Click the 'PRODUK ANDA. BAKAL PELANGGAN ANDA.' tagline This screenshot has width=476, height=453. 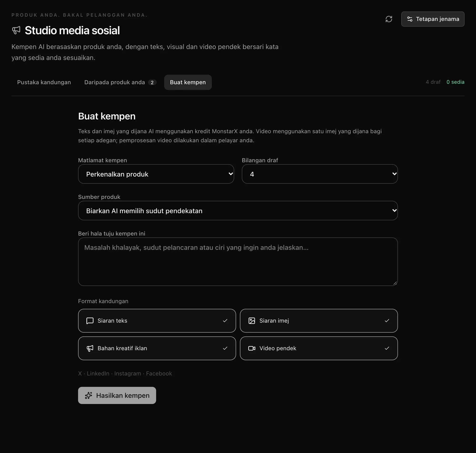point(79,15)
